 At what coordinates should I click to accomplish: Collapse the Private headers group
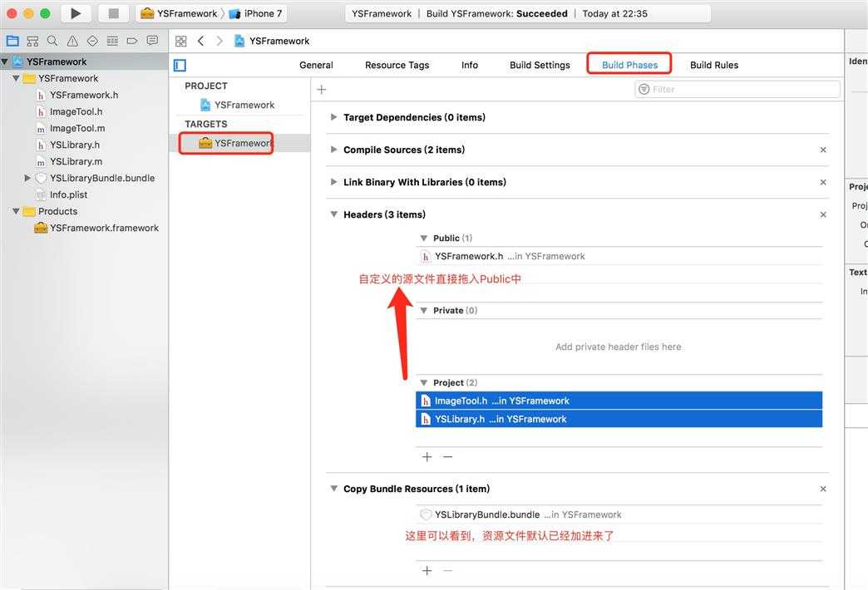pyautogui.click(x=423, y=311)
